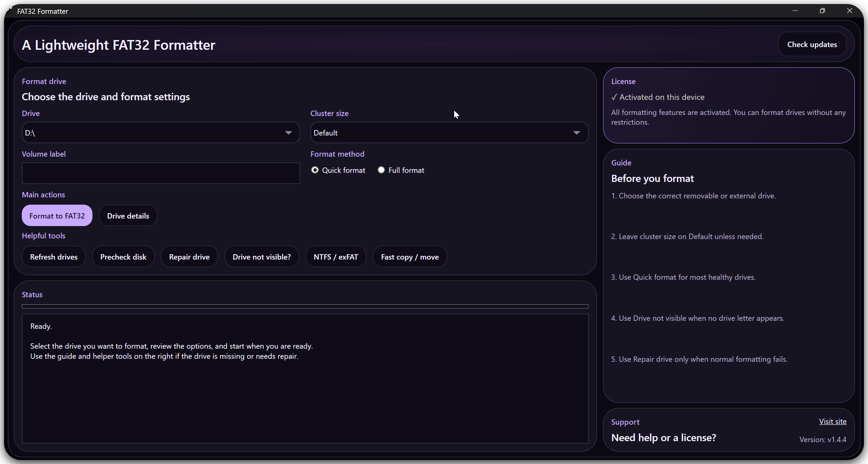Click guide step '1. Choose the correct removable or external drive.'

coord(693,196)
